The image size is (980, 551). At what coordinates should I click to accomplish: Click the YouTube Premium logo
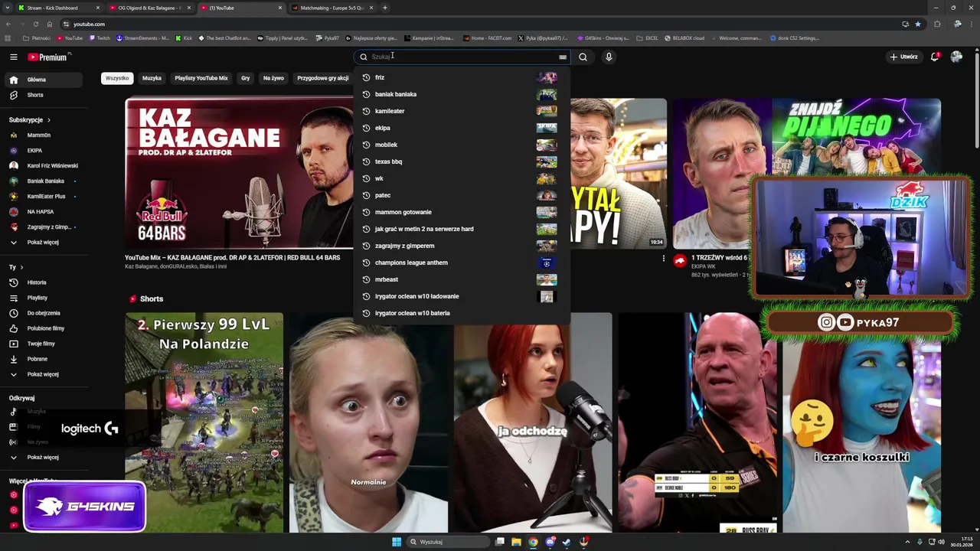49,57
